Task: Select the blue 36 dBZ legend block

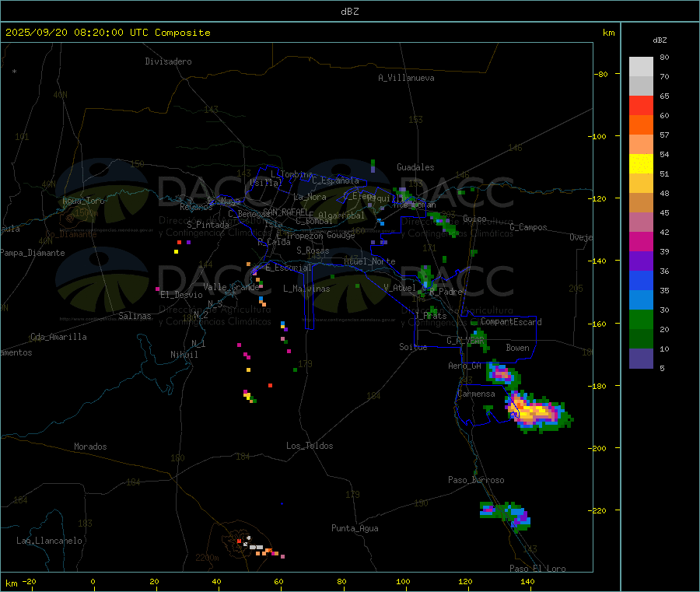Action: pos(641,280)
